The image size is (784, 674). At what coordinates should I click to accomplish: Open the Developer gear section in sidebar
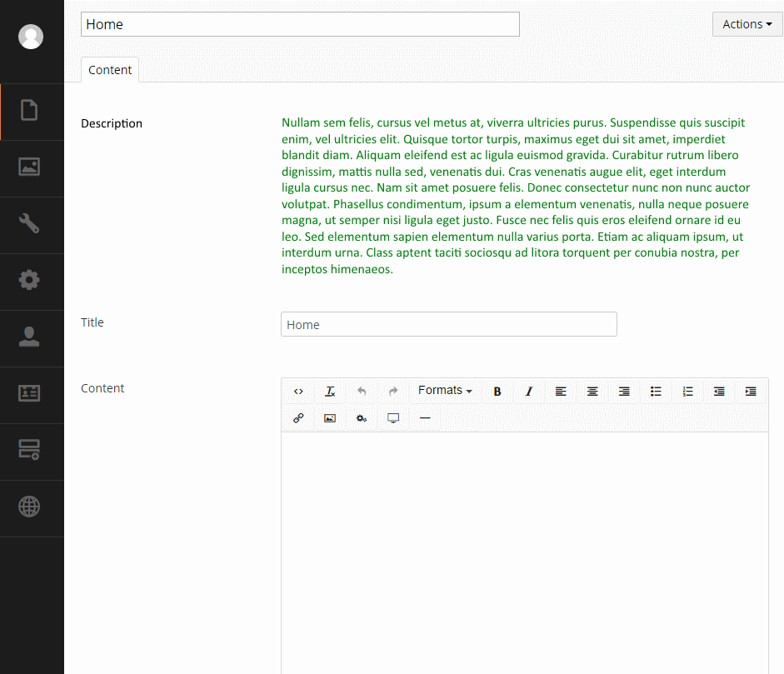click(29, 279)
